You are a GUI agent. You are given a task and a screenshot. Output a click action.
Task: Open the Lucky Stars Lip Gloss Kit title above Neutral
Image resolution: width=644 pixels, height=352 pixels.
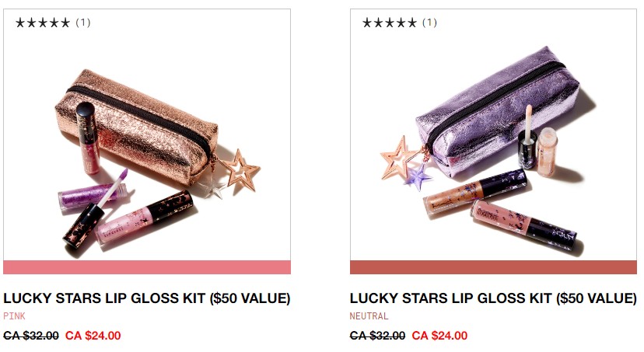coord(493,298)
